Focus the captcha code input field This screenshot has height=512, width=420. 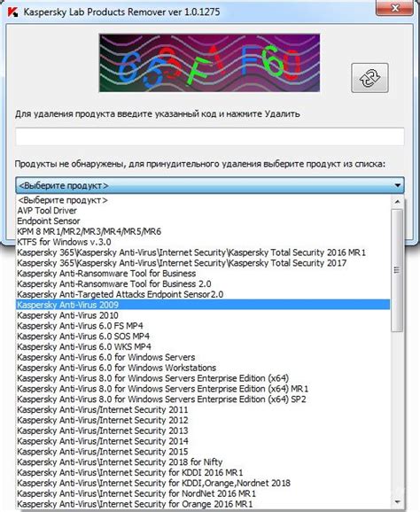pos(210,136)
